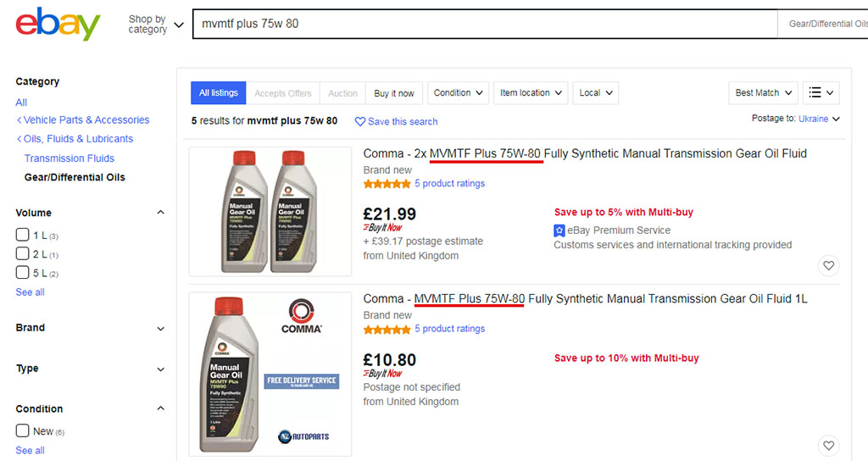Viewport: 868px width, 461px height.
Task: Open the Local dropdown
Action: pos(596,93)
